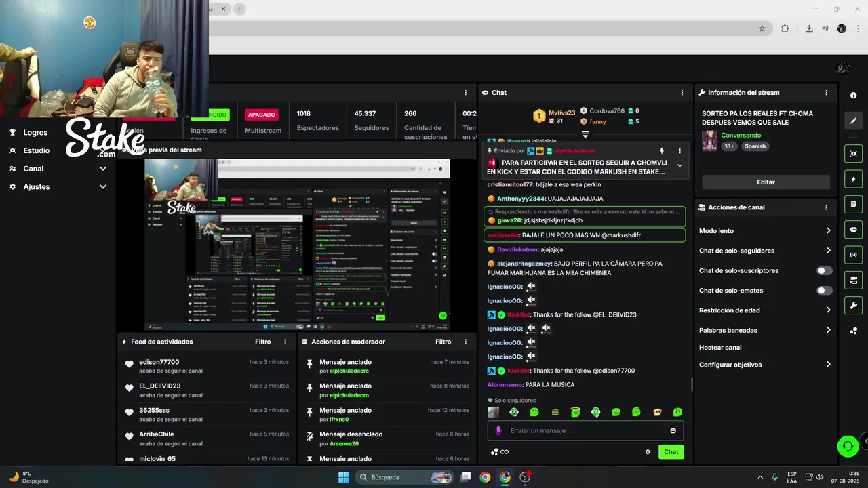Select the lightning bolt activity icon in sidebar
Image resolution: width=868 pixels, height=488 pixels.
click(x=853, y=179)
